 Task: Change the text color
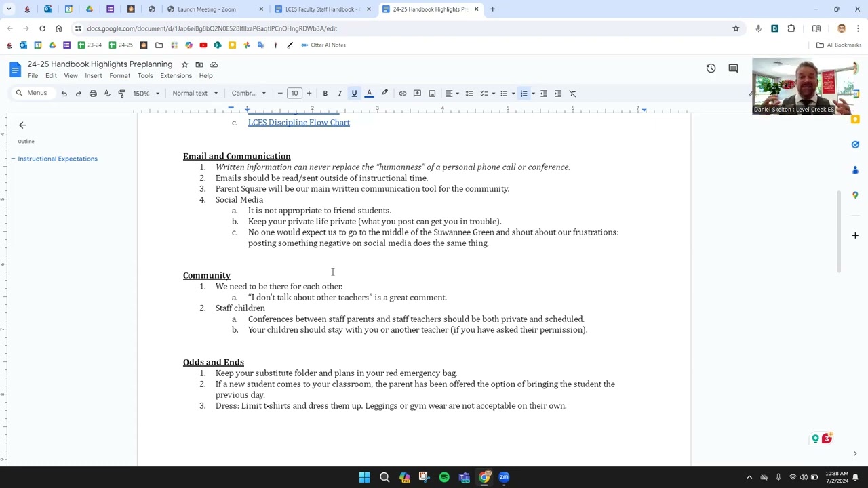tap(369, 94)
